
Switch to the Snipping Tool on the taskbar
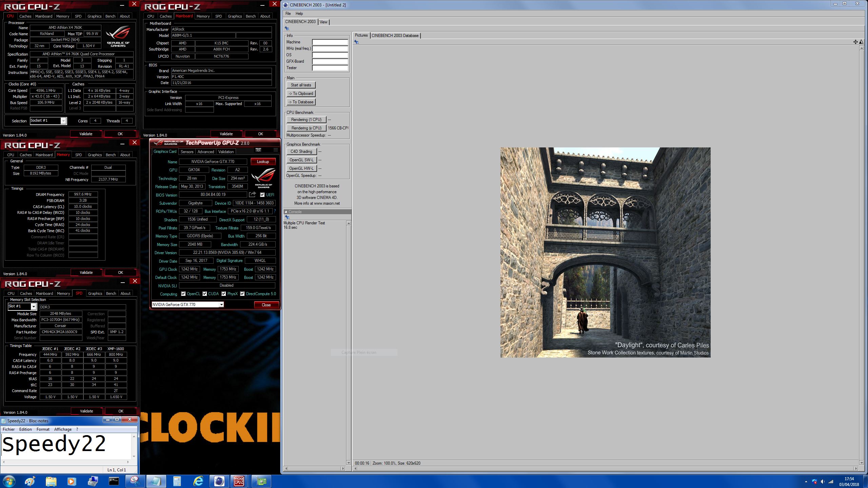click(135, 481)
